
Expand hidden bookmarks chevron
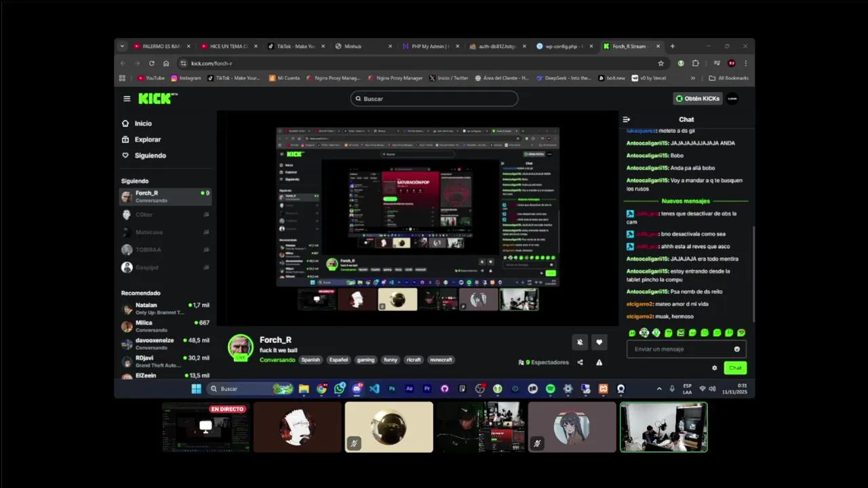692,78
